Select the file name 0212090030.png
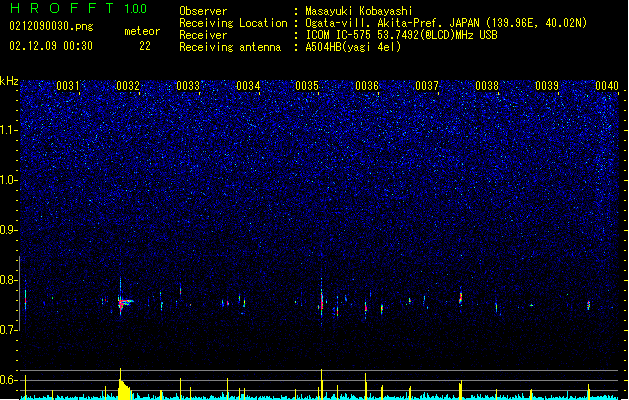This screenshot has height=400, width=629. click(x=51, y=26)
